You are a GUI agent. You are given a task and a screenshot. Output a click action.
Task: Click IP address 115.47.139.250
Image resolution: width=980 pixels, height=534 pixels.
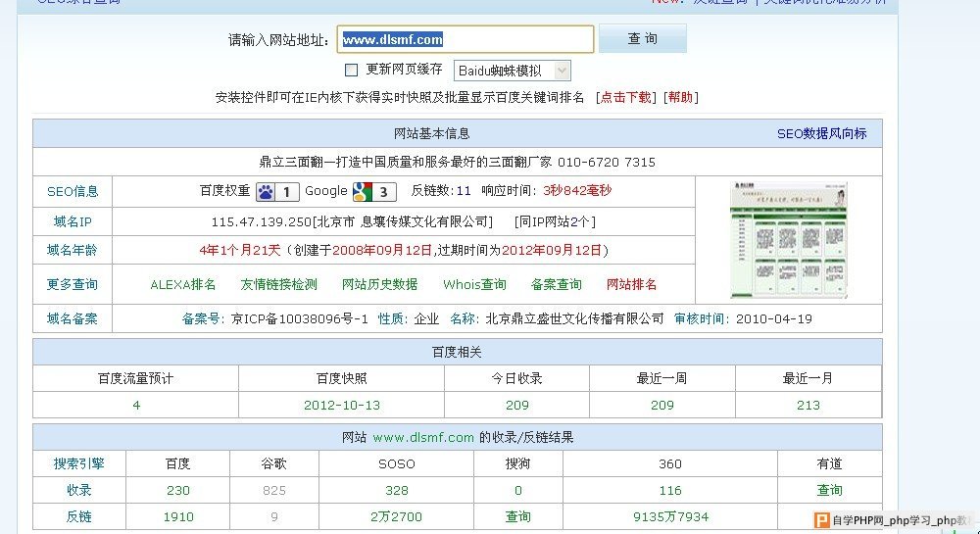[262, 221]
